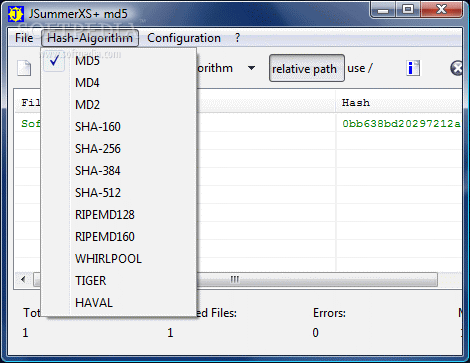Select SHA-256 hash algorithm
The width and height of the screenshot is (470, 363).
pyautogui.click(x=119, y=149)
